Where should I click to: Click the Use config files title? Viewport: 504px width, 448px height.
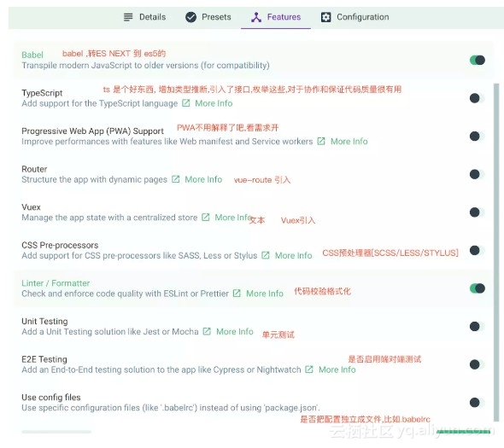click(51, 398)
